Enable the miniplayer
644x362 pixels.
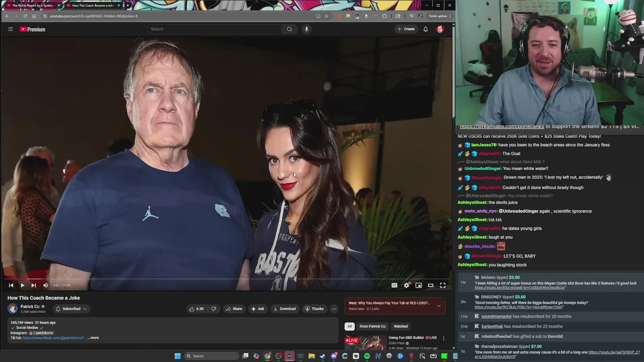[x=419, y=285]
